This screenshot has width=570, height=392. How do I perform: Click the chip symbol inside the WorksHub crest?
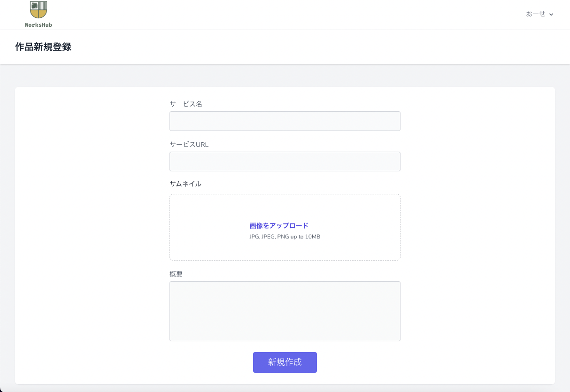[34, 6]
